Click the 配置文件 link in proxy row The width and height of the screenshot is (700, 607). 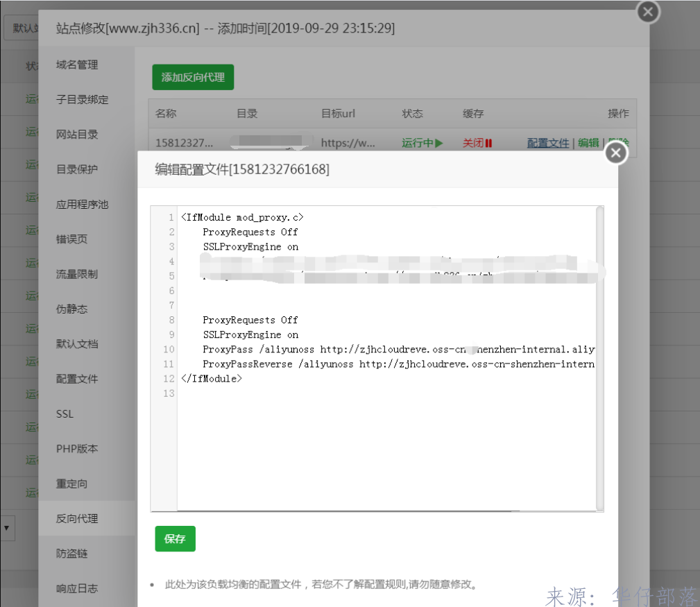tap(548, 143)
